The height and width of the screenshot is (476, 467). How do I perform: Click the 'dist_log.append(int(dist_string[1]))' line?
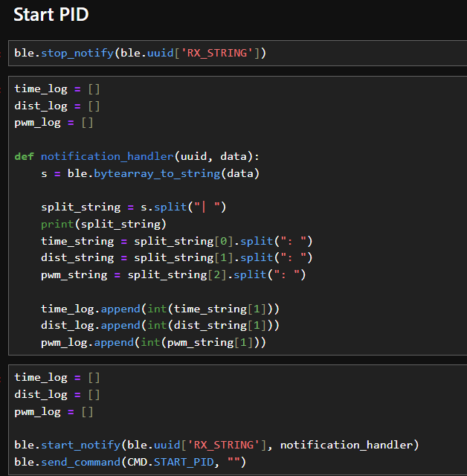160,326
